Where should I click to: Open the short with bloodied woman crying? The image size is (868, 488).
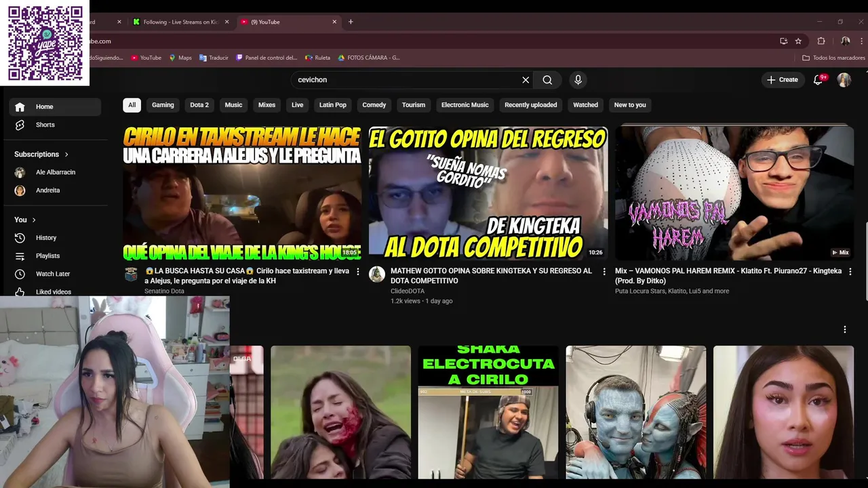(x=340, y=412)
